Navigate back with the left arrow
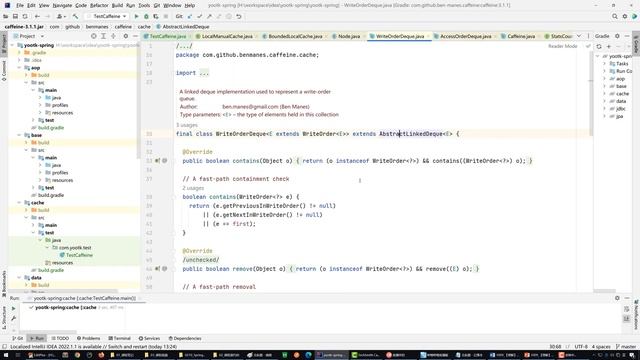640x360 pixels. point(37,16)
